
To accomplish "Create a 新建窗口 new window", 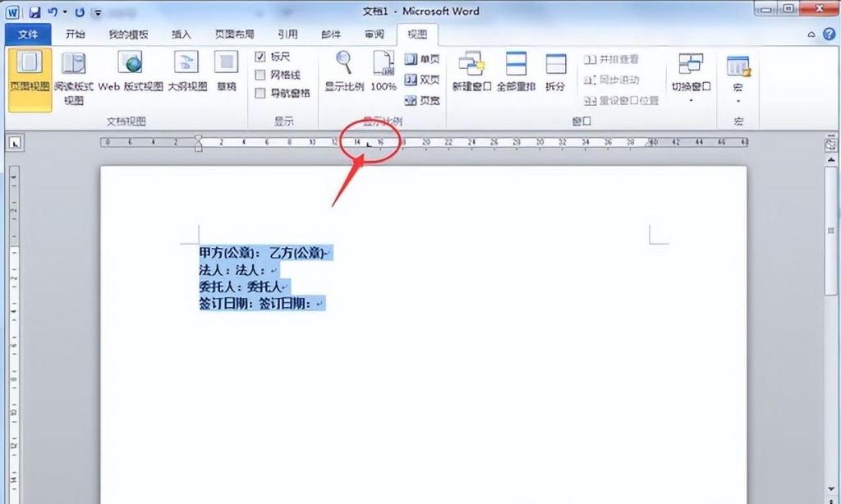I will [x=472, y=74].
